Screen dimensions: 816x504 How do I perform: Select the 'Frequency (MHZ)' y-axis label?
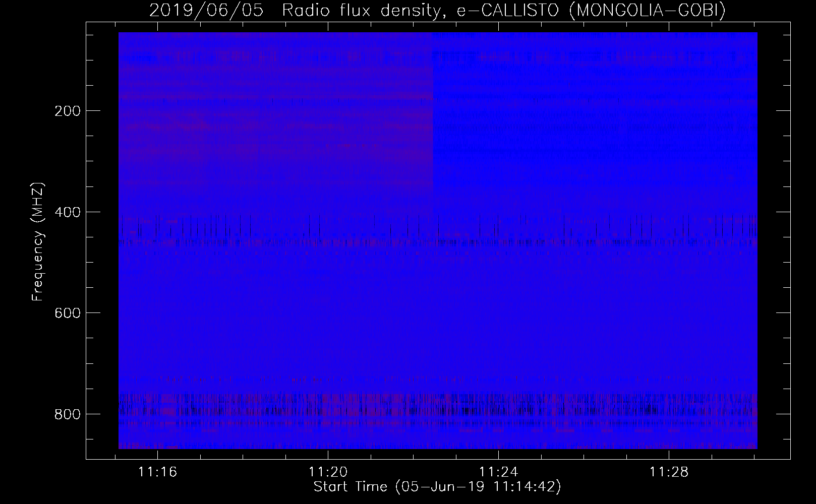pyautogui.click(x=38, y=242)
